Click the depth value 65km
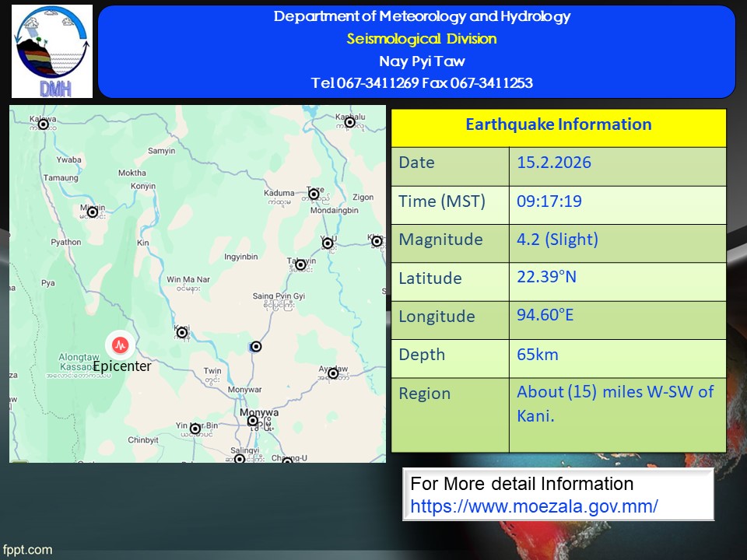 click(x=538, y=355)
